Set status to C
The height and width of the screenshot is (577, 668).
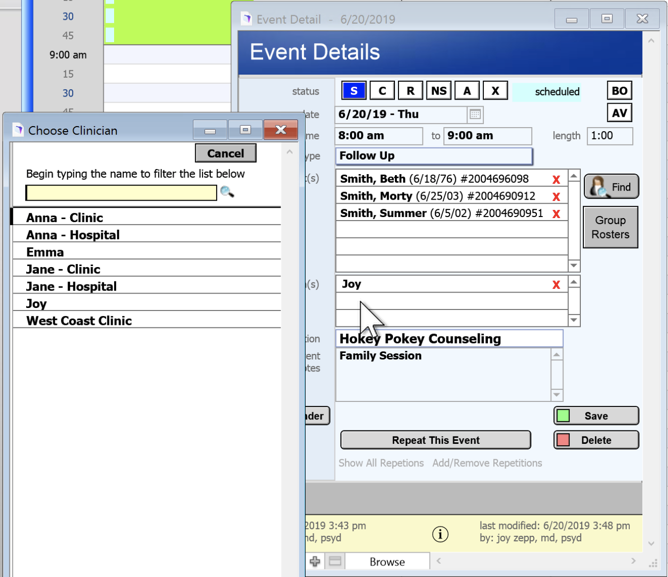(x=382, y=91)
